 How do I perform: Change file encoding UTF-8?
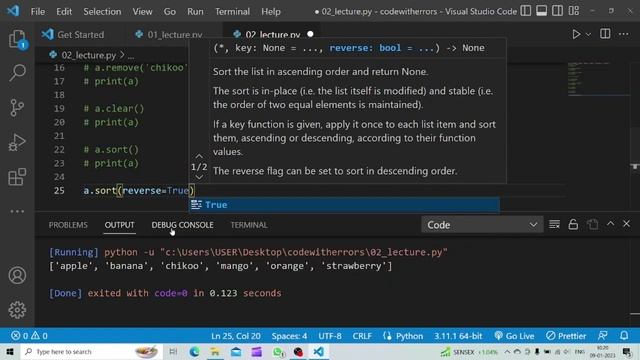[330, 336]
